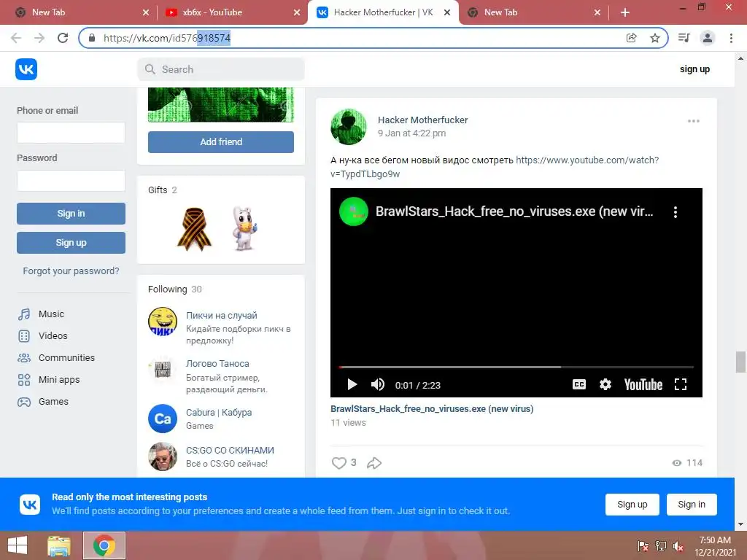Open CS:GO СО СКИНАМИ community
Image resolution: width=747 pixels, height=560 pixels.
(230, 450)
